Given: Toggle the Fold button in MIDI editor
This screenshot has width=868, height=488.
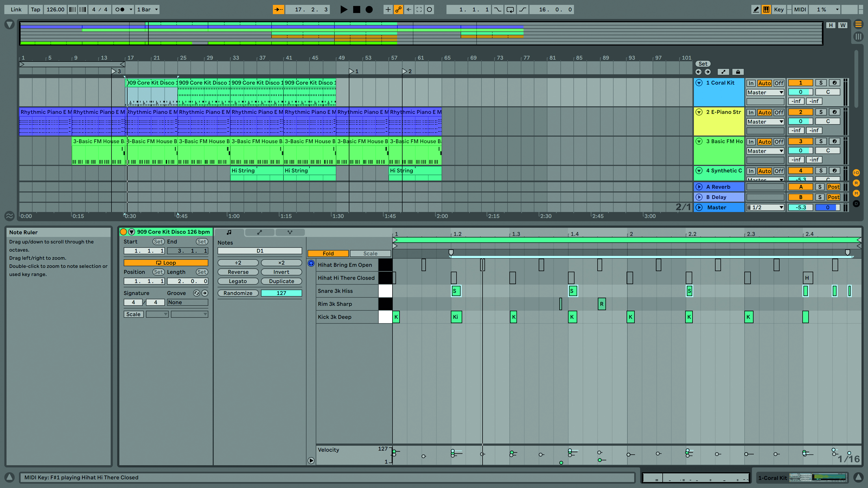Looking at the screenshot, I should coord(328,253).
